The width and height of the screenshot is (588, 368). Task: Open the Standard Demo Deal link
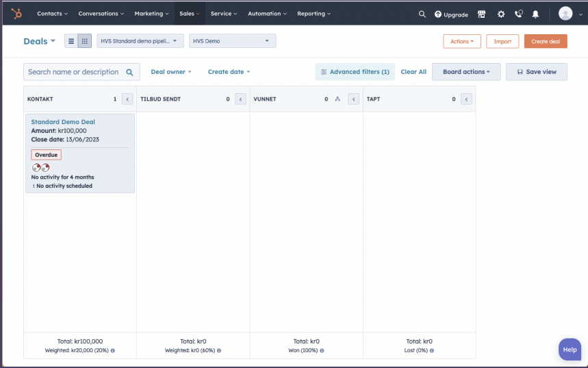tap(63, 122)
